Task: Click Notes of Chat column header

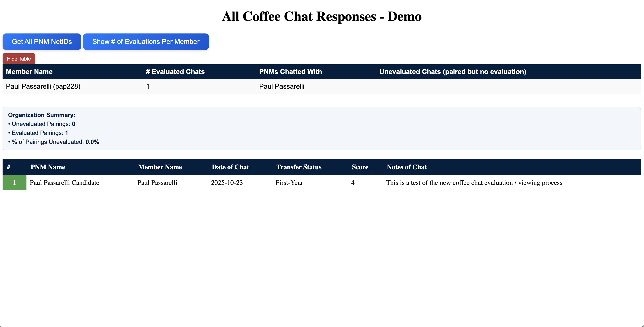Action: coord(407,167)
